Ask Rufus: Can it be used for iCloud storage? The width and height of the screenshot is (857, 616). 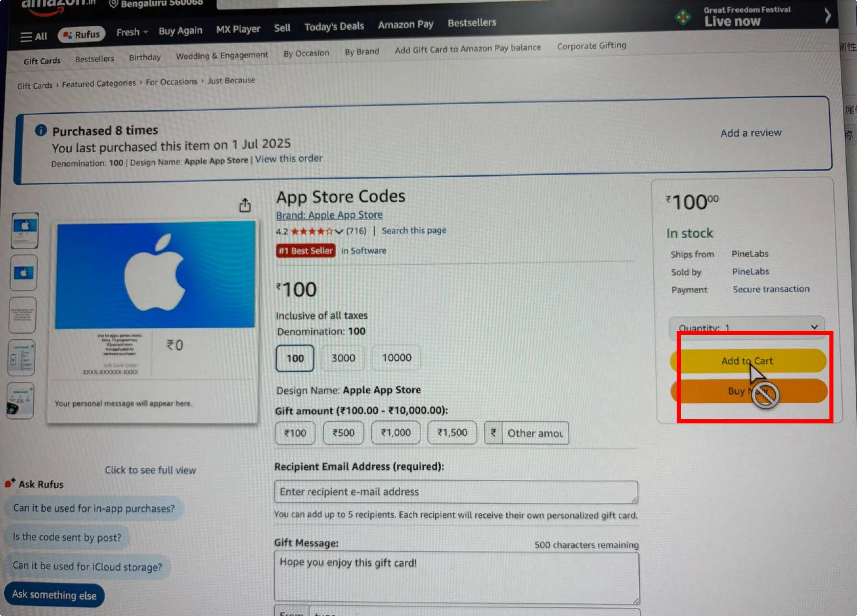click(x=88, y=566)
